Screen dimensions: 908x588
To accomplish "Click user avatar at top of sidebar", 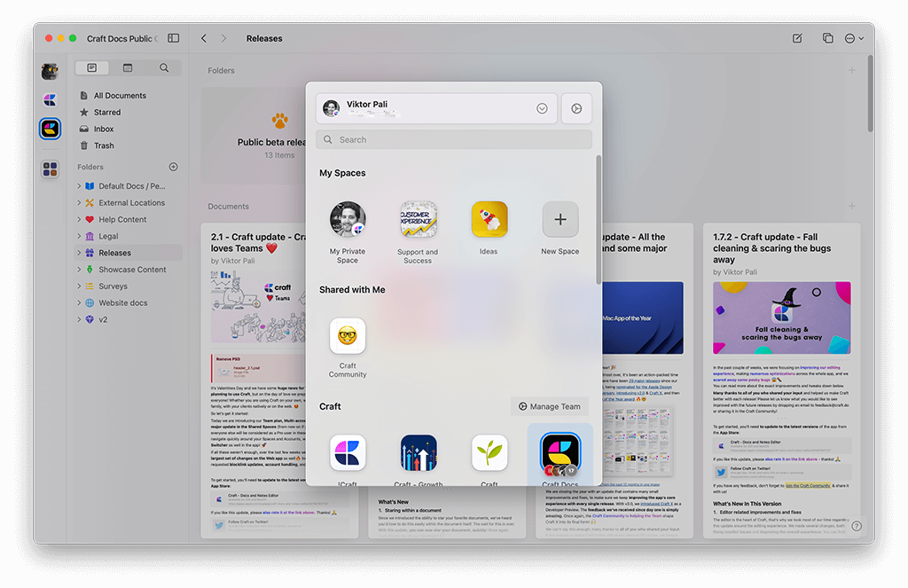I will (x=50, y=72).
